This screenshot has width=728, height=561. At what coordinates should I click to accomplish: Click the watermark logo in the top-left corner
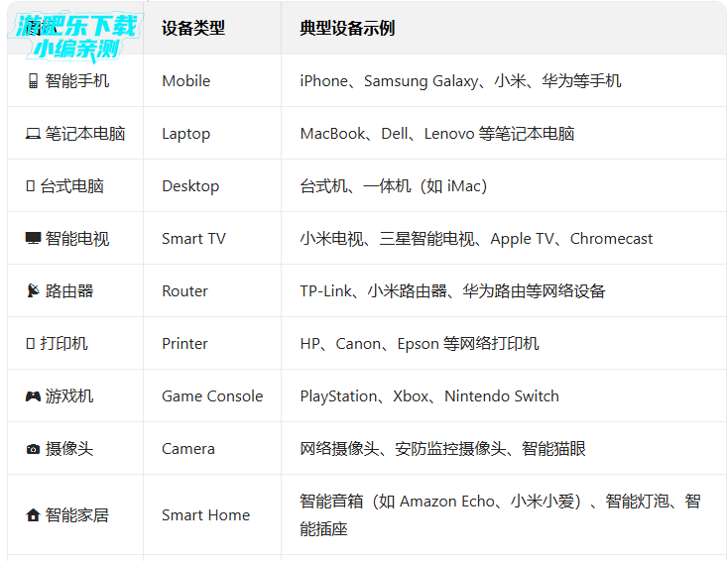tap(76, 36)
